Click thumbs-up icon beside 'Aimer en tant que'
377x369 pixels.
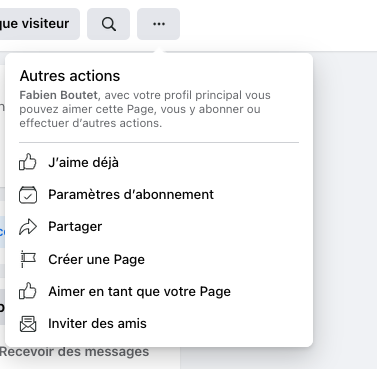click(x=28, y=291)
